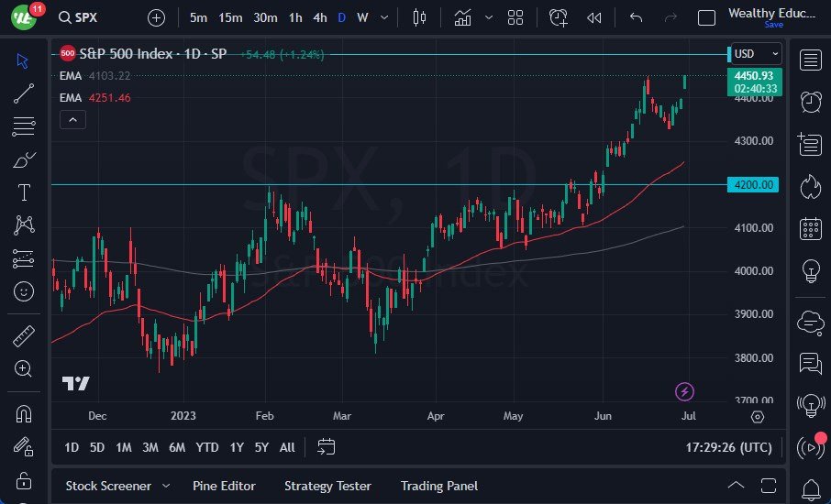This screenshot has height=504, width=831.
Task: Toggle lock all drawings padlock
Action: 24,480
